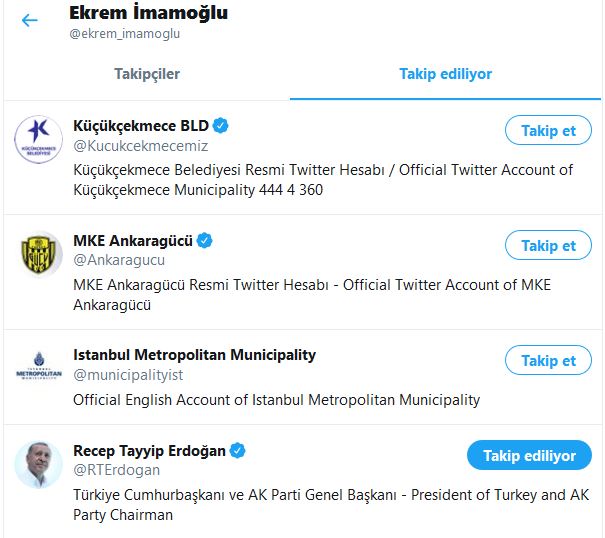Viewport: 605px width, 538px height.
Task: Open the @Kucukcekmecemiz handle link
Action: pyautogui.click(x=141, y=146)
